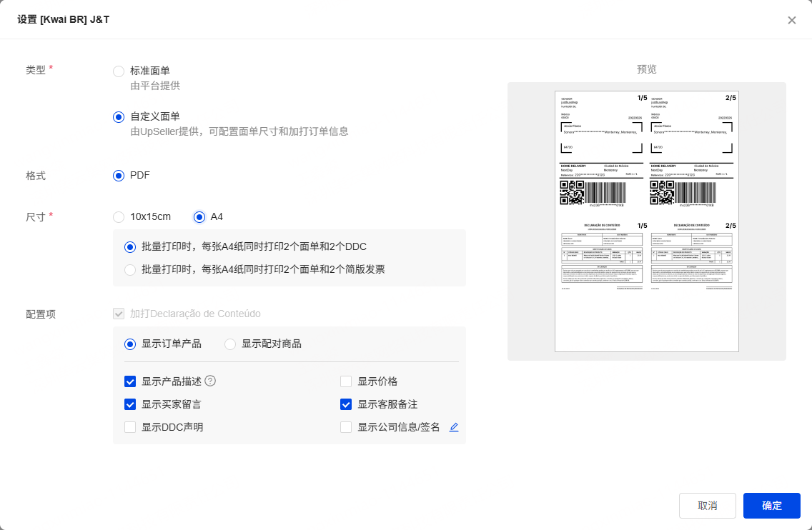Disable the 显示客服备注 checkbox
This screenshot has width=812, height=530.
(x=346, y=404)
